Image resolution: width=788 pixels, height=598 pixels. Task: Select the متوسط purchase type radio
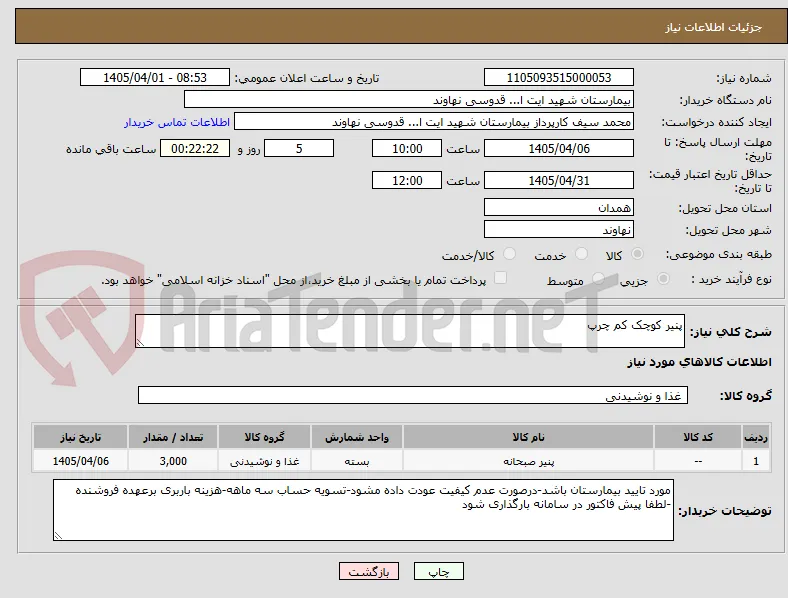click(x=598, y=278)
